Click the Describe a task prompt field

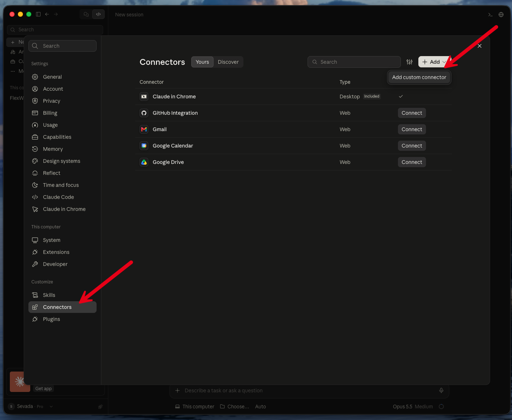pyautogui.click(x=310, y=390)
